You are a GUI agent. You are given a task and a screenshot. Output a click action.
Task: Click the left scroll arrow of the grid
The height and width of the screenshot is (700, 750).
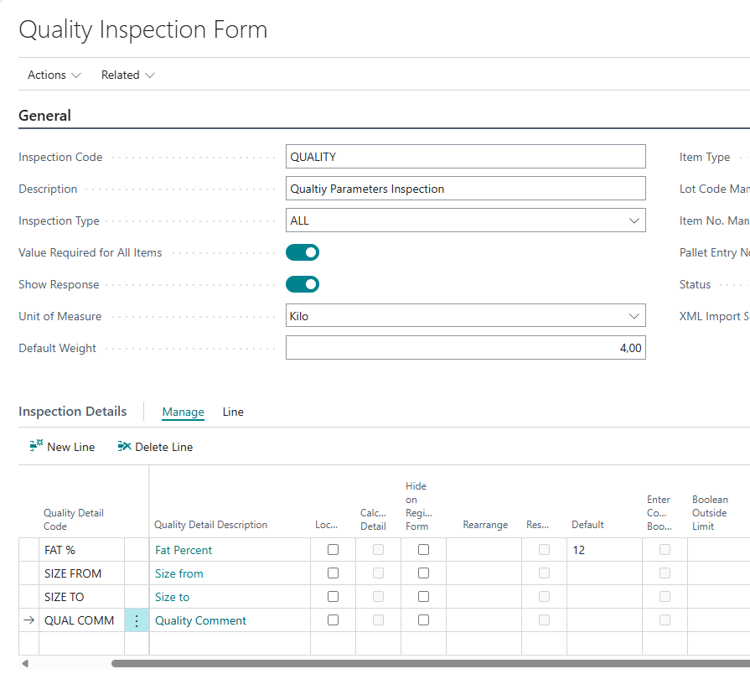[x=24, y=663]
